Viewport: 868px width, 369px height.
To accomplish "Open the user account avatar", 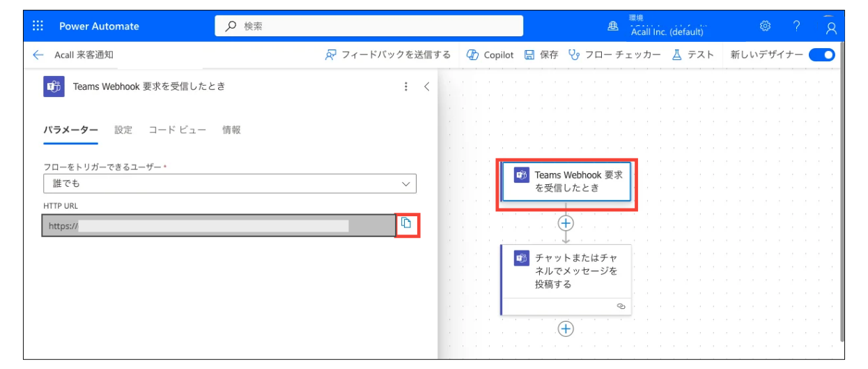I will [x=830, y=27].
